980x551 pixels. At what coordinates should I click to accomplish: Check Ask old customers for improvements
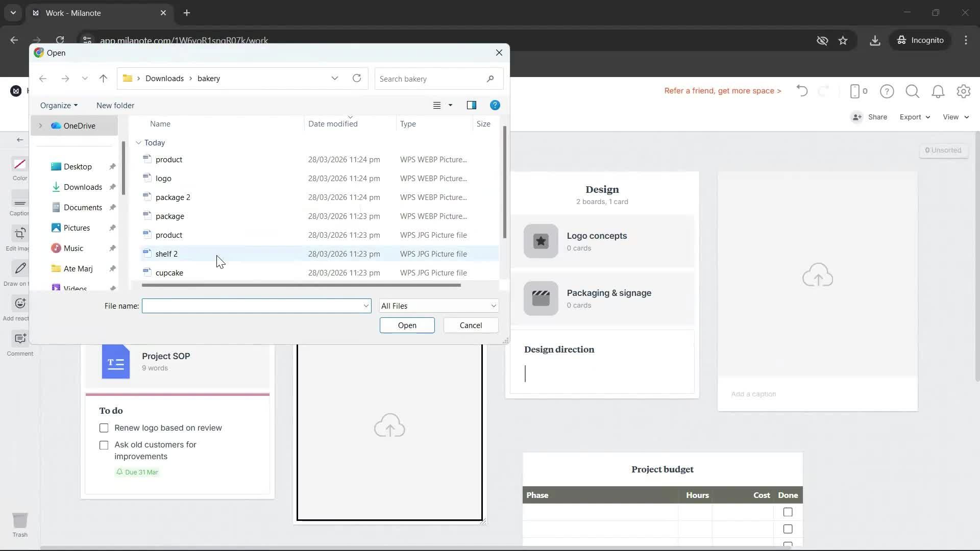click(104, 445)
